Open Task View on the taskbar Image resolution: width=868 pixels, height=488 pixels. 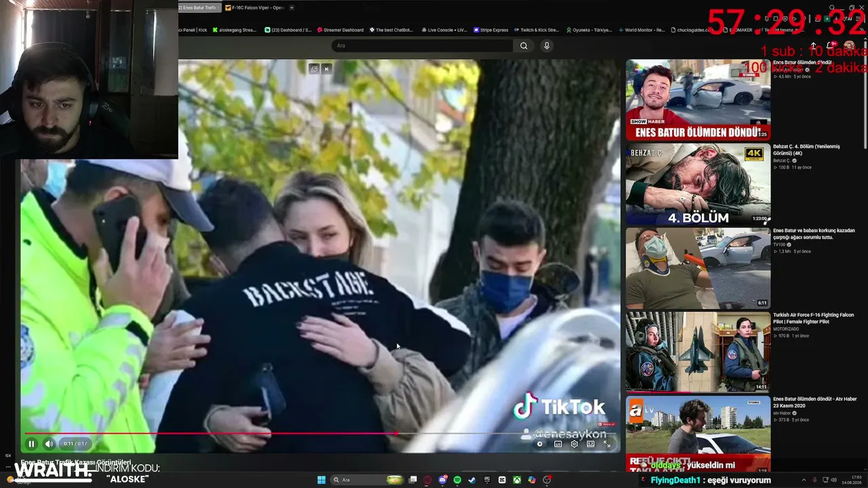coord(413,480)
